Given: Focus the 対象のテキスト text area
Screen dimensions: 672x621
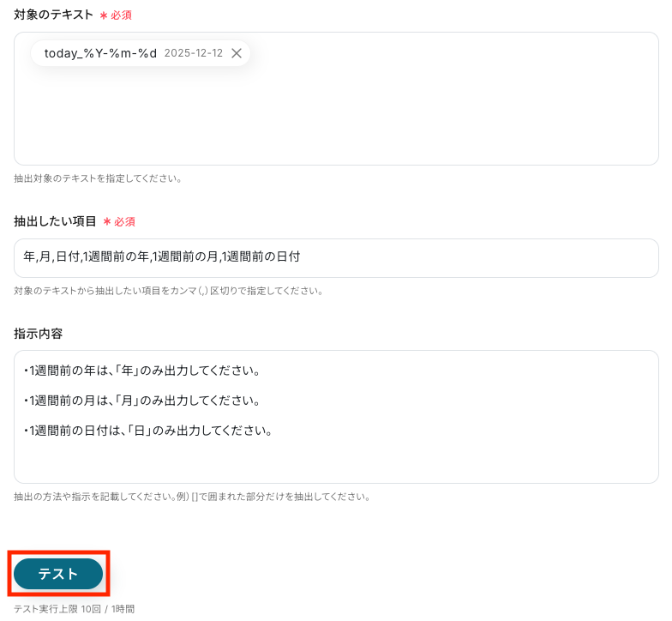Looking at the screenshot, I should click(x=336, y=99).
